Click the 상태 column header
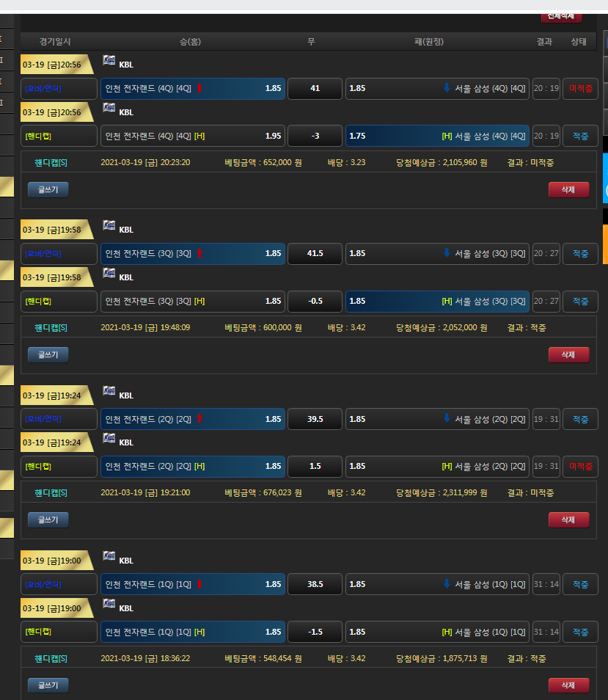This screenshot has height=700, width=608. point(579,42)
